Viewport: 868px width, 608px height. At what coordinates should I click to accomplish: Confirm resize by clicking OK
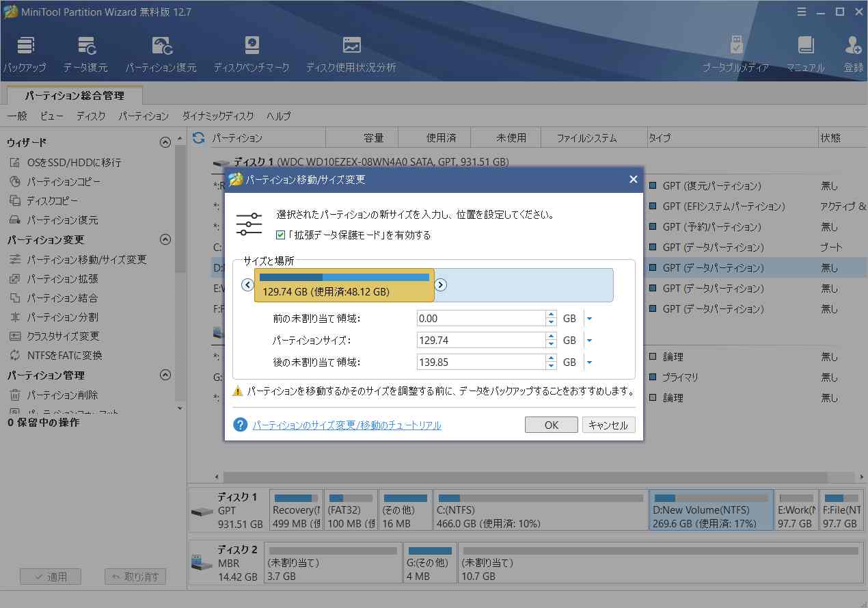pos(551,424)
